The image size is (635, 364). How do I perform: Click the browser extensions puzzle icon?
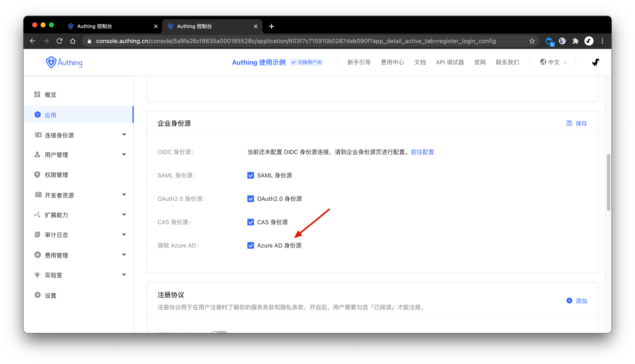click(575, 41)
